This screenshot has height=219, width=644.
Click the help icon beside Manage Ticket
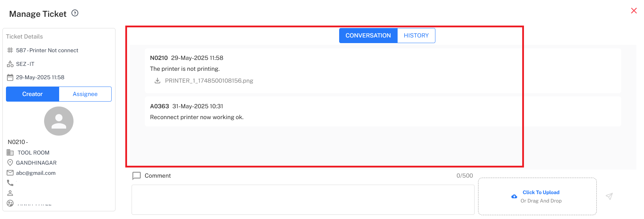tap(75, 13)
